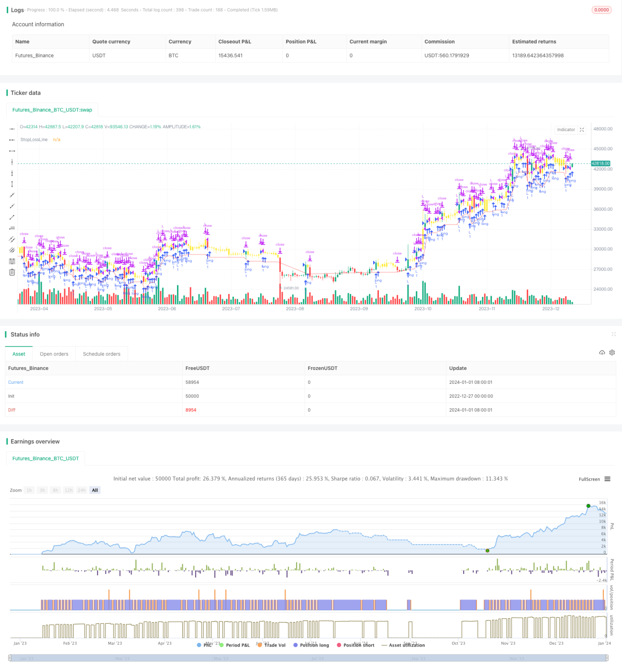
Task: Open the status info settings gear
Action: pos(612,352)
